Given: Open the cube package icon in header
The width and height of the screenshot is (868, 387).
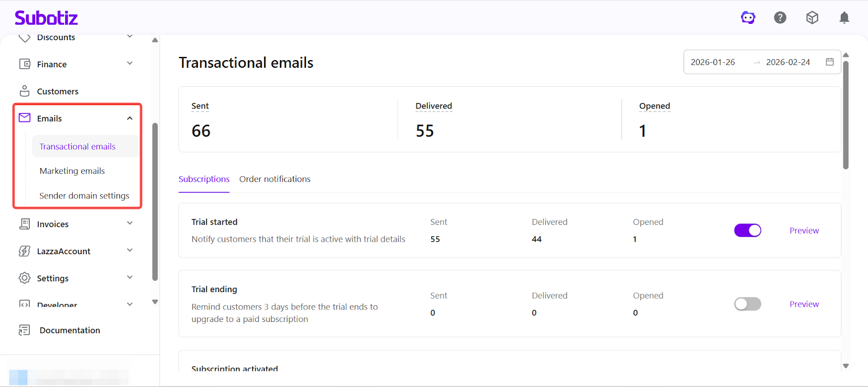Looking at the screenshot, I should pos(812,18).
